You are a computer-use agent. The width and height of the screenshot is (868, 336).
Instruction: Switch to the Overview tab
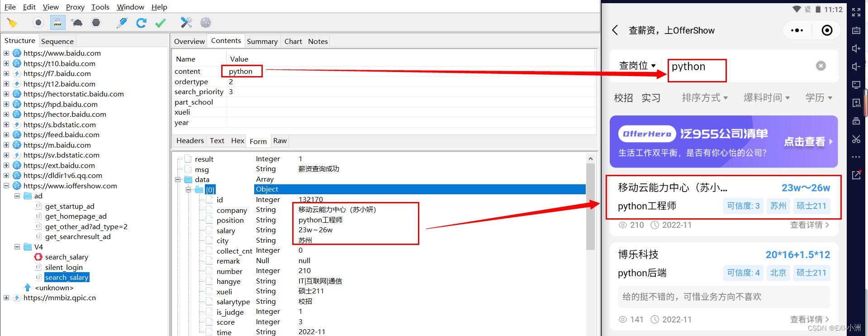(189, 41)
